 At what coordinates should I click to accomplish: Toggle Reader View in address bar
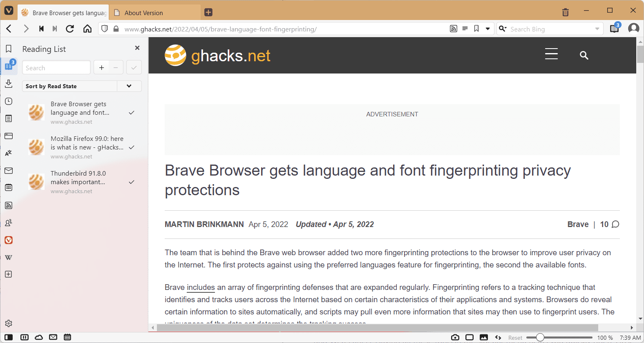click(465, 29)
